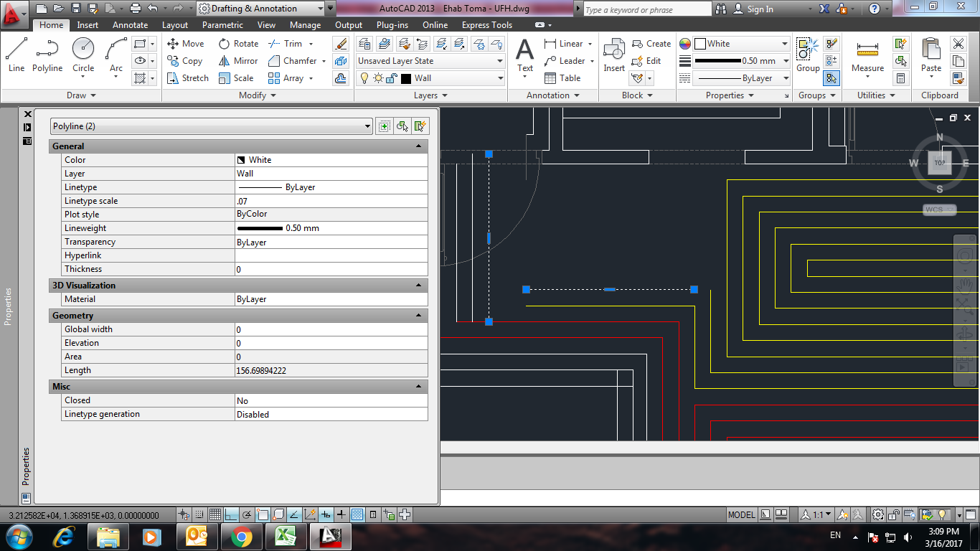Switch to the Parametric ribbon tab
980x551 pixels.
pyautogui.click(x=222, y=25)
